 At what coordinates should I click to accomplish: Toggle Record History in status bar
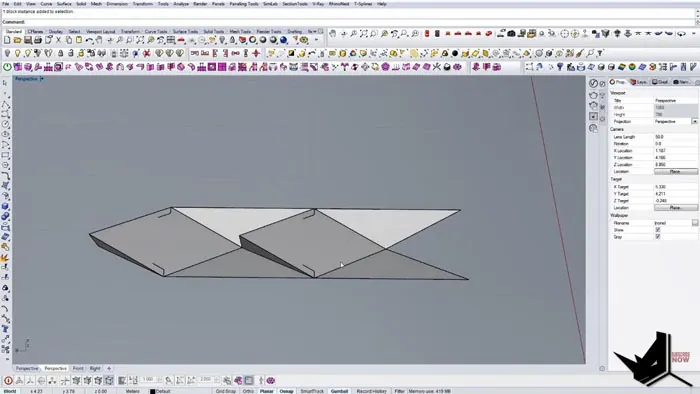coord(371,391)
